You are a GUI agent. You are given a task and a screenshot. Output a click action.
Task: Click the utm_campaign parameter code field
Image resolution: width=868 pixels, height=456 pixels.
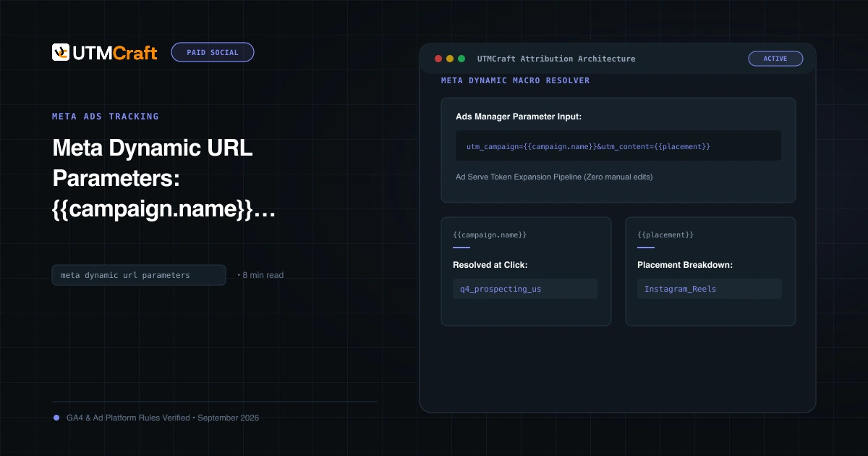618,145
